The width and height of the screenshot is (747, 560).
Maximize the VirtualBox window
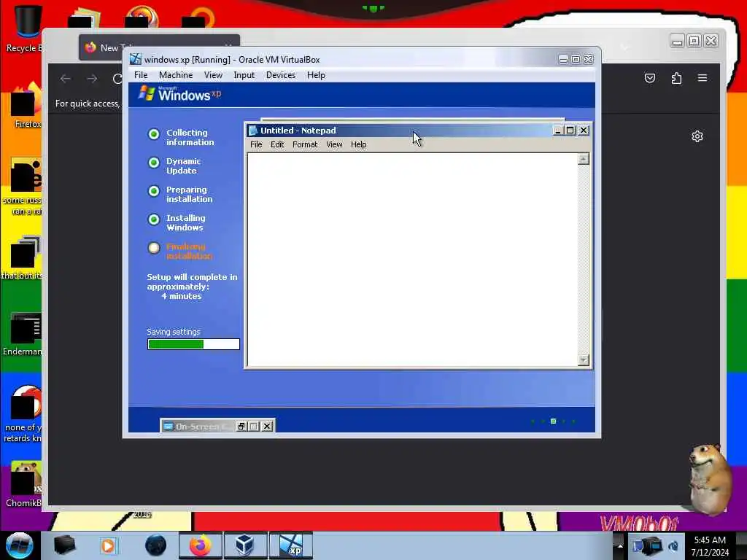click(x=576, y=60)
